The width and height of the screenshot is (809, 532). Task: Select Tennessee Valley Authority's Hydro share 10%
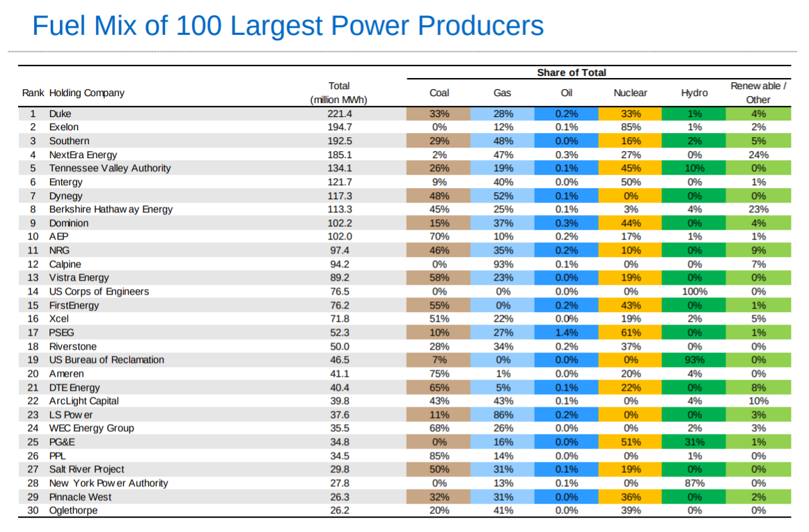pyautogui.click(x=694, y=169)
